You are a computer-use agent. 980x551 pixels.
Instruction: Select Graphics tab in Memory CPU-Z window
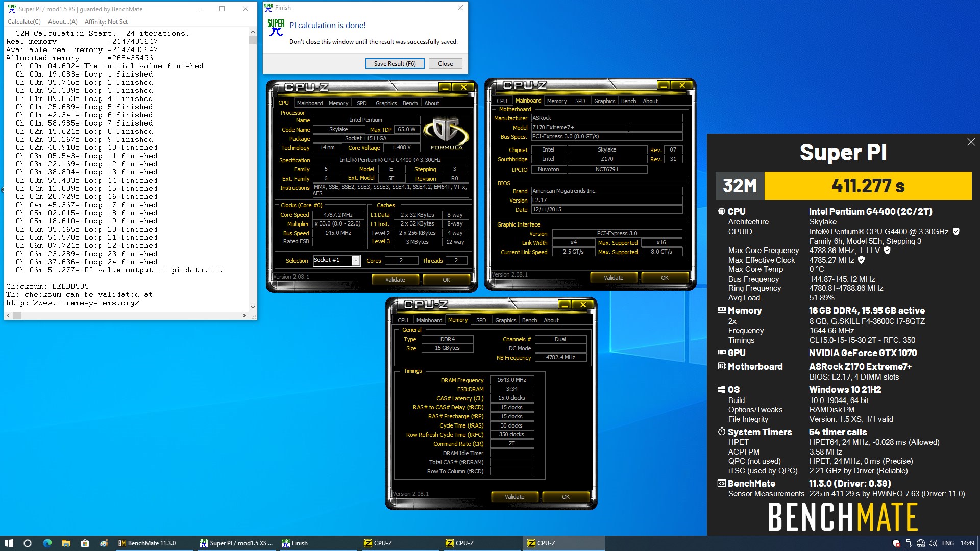(x=505, y=320)
